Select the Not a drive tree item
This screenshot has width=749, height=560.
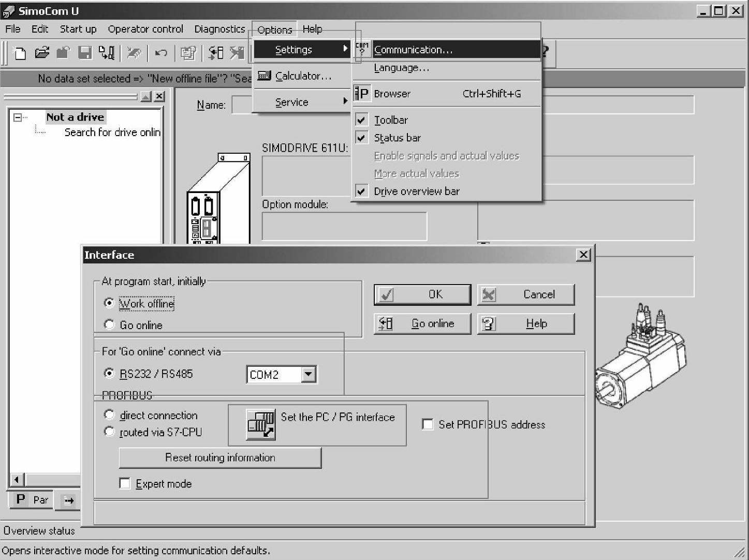coord(75,117)
